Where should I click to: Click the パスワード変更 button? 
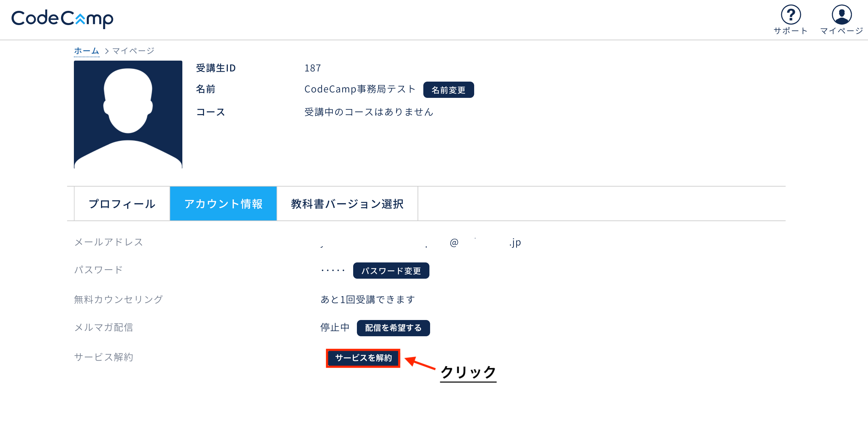pos(391,271)
